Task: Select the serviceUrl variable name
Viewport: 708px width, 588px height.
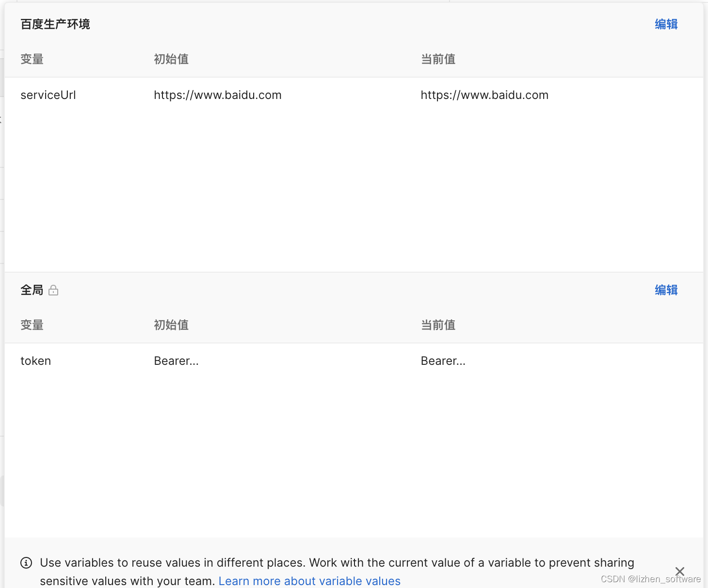Action: tap(48, 95)
